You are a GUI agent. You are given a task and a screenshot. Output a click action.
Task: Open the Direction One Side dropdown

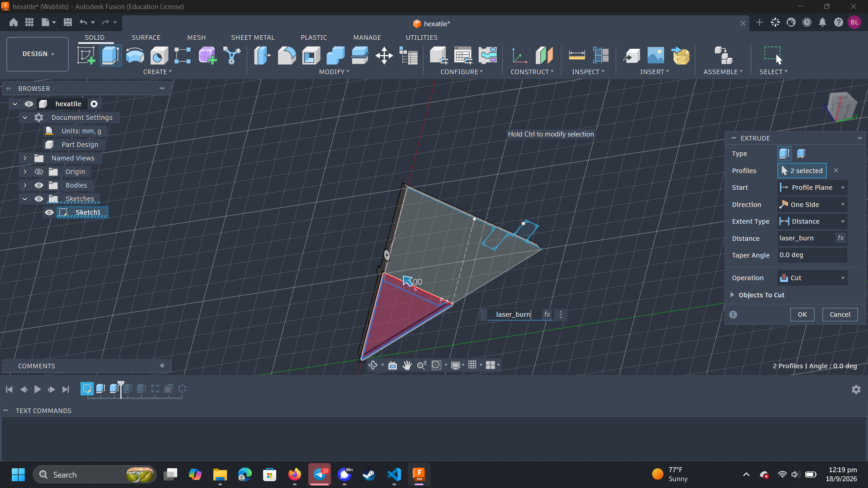(812, 205)
